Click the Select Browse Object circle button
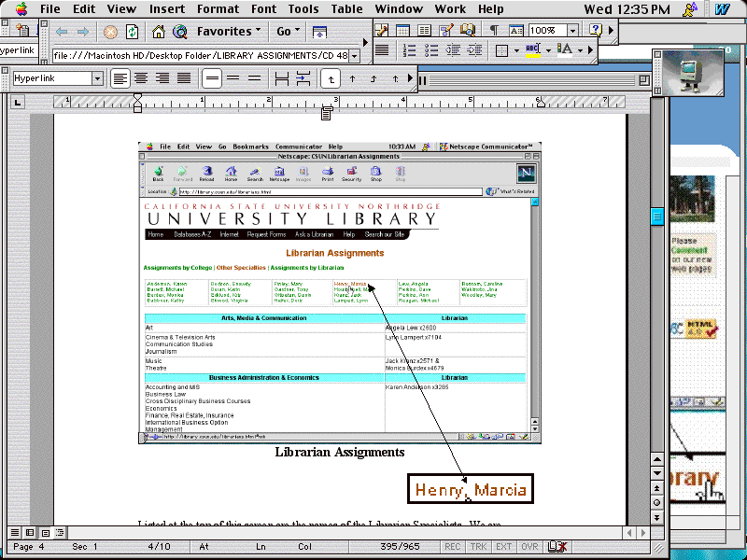Screen dimensions: 747x560 (x=657, y=503)
